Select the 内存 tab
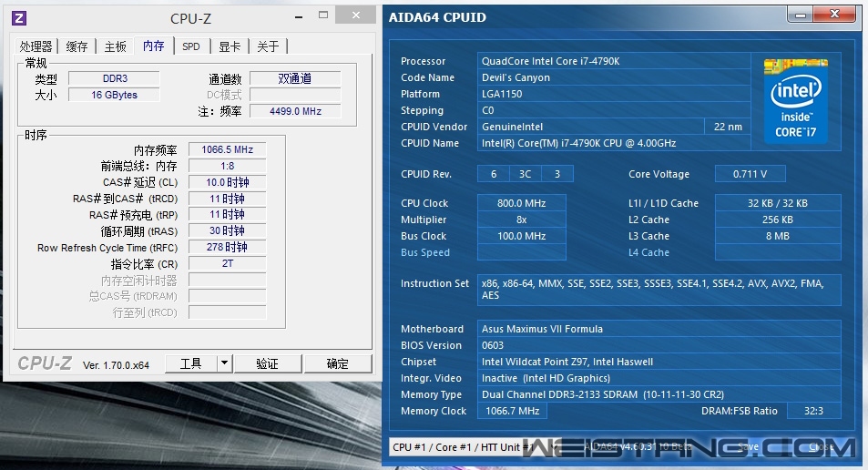The width and height of the screenshot is (868, 470). 154,46
